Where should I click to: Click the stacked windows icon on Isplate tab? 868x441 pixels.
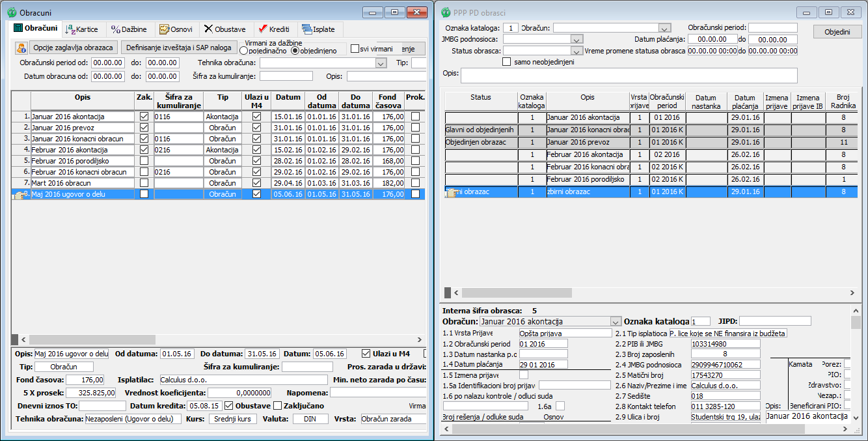coord(306,29)
